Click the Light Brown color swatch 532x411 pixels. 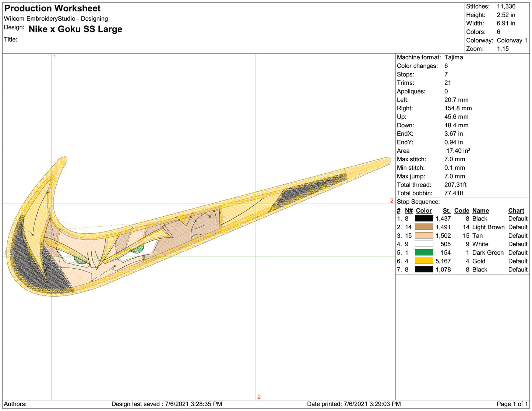[424, 227]
